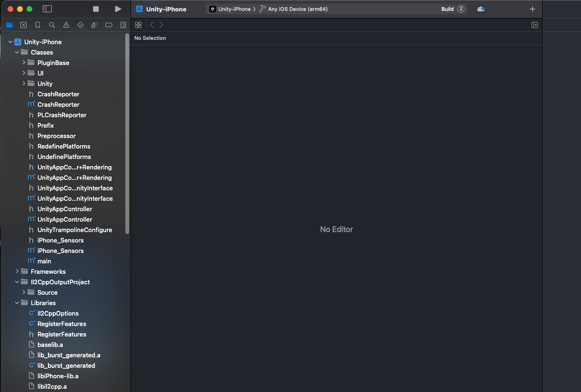
Task: Collapse the Unity-iPhone project root
Action: pos(10,42)
